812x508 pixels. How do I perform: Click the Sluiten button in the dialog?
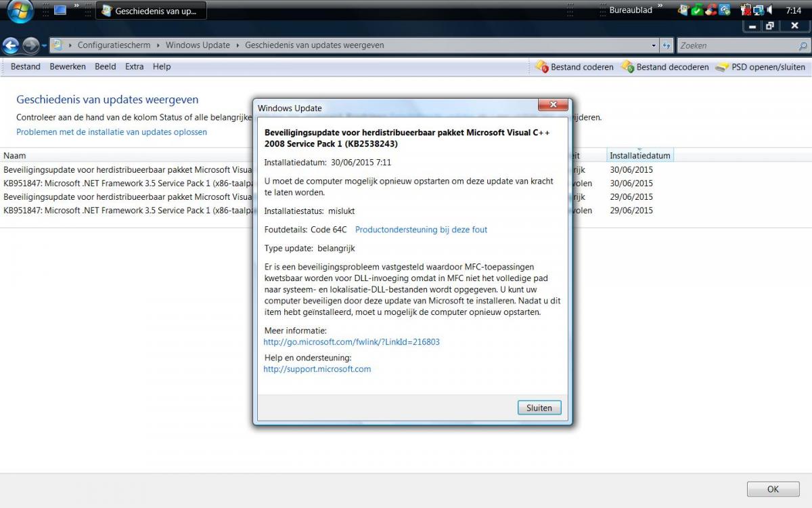[x=539, y=408]
